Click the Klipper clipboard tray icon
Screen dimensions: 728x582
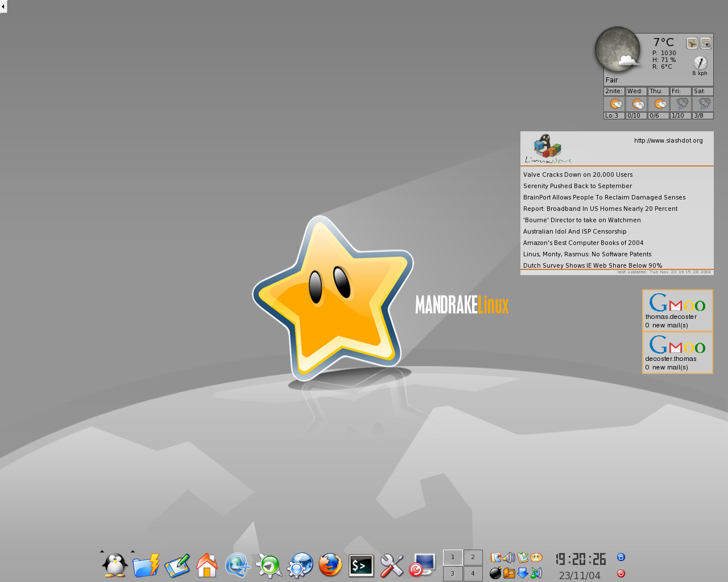495,558
